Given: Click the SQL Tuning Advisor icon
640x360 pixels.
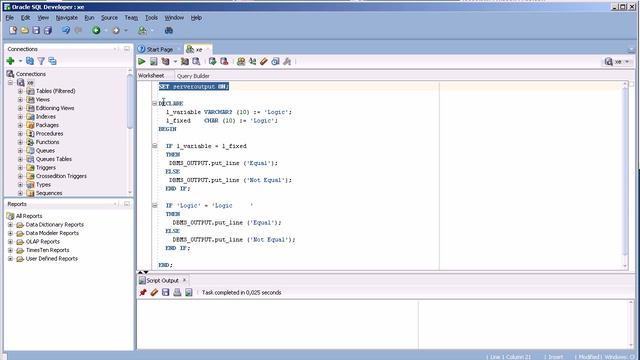Looking at the screenshot, I should [x=196, y=61].
